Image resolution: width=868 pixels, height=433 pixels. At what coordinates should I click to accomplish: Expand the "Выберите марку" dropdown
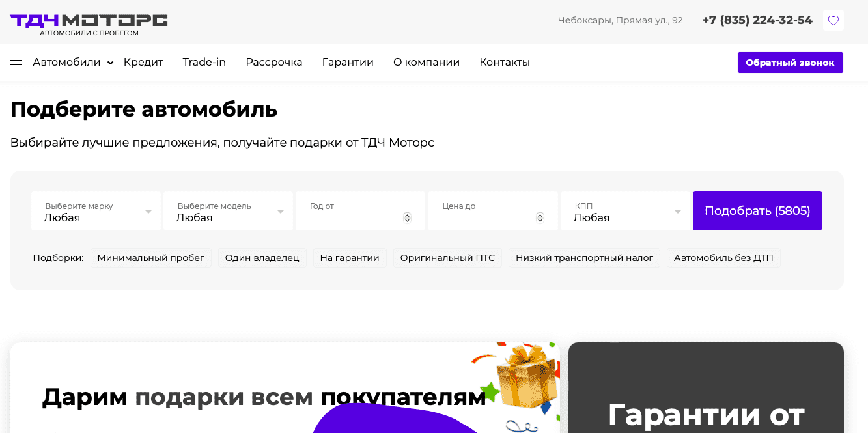[x=95, y=211]
